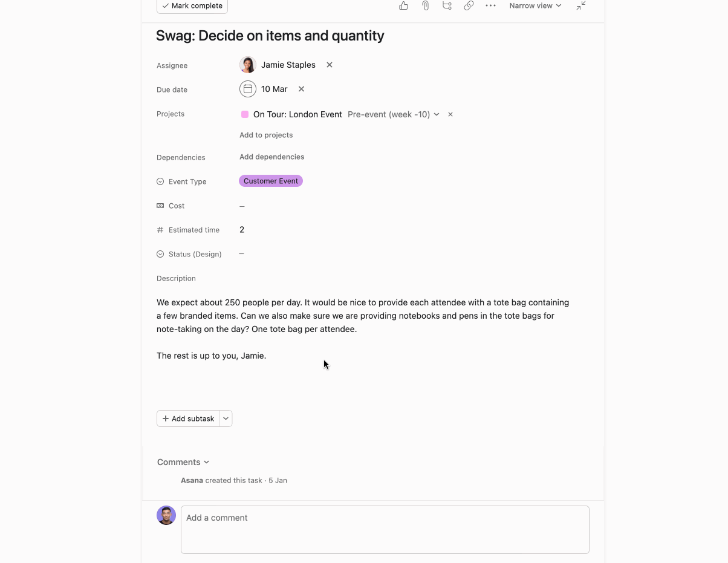Click the exit full screen icon
The height and width of the screenshot is (563, 728).
coord(580,5)
